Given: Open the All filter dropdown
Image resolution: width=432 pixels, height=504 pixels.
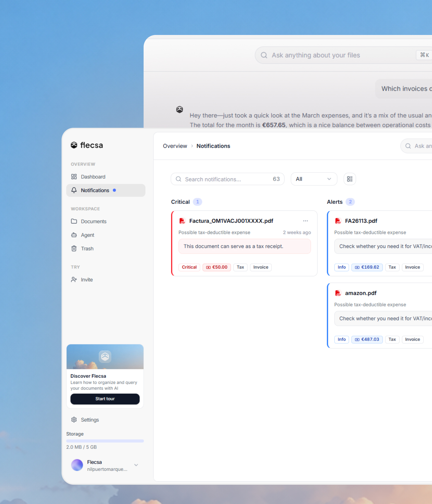Looking at the screenshot, I should pos(314,179).
